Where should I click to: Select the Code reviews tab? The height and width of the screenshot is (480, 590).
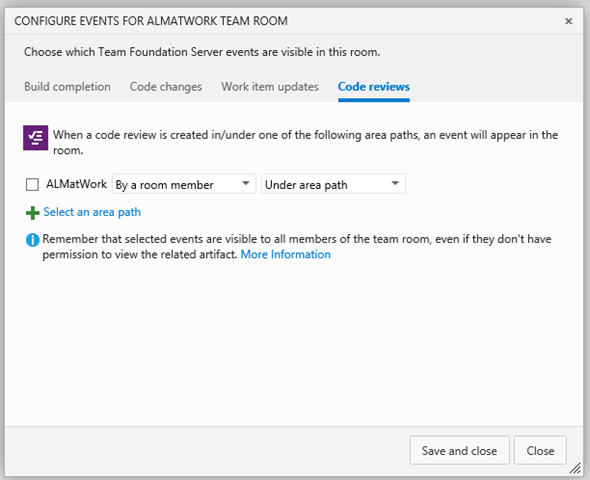tap(374, 87)
